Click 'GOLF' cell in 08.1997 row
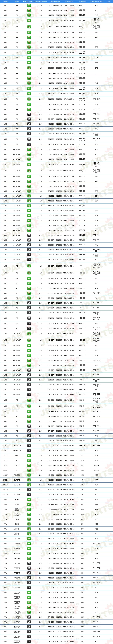Screen dimensions: 113x644 (17, 519)
